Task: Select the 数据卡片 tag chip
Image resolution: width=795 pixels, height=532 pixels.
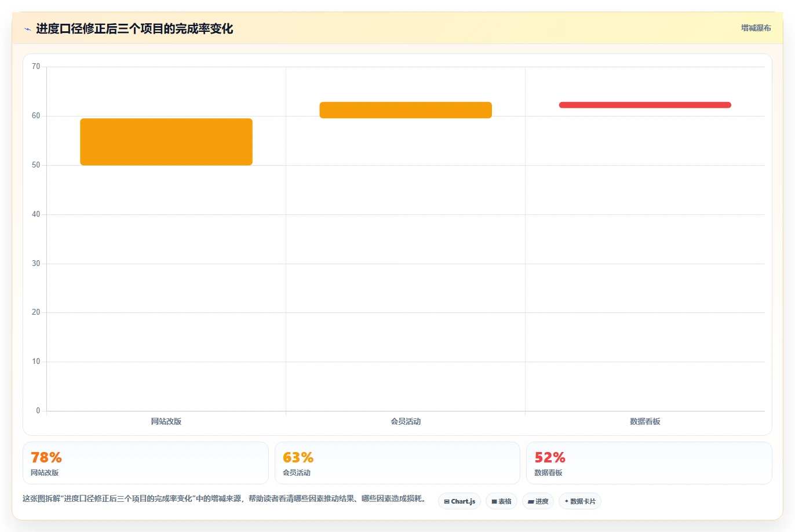Action: point(579,501)
